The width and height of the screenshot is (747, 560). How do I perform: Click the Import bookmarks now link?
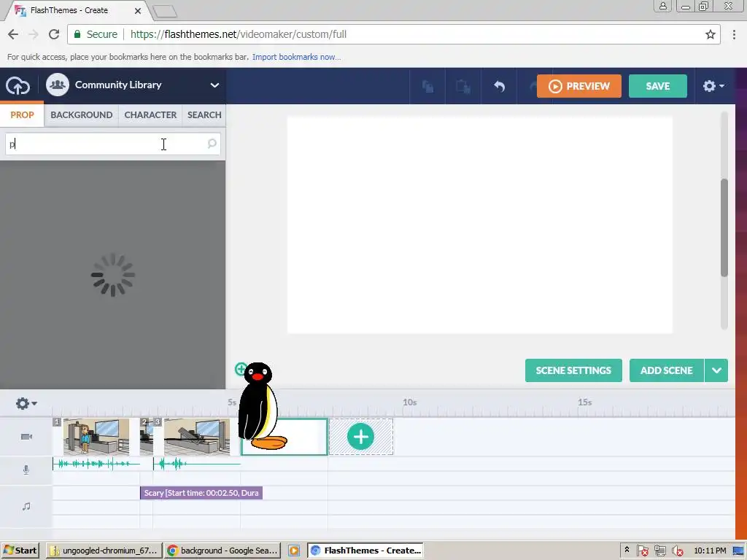pyautogui.click(x=296, y=57)
